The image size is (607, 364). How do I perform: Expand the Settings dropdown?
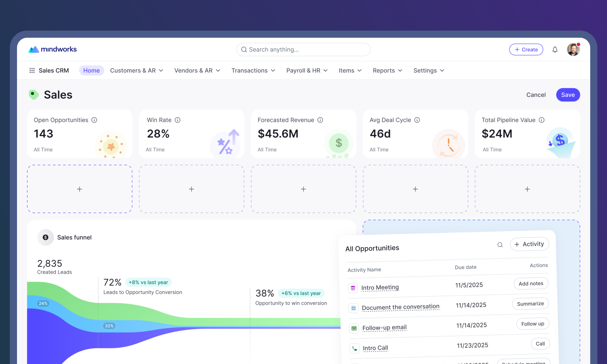[429, 70]
